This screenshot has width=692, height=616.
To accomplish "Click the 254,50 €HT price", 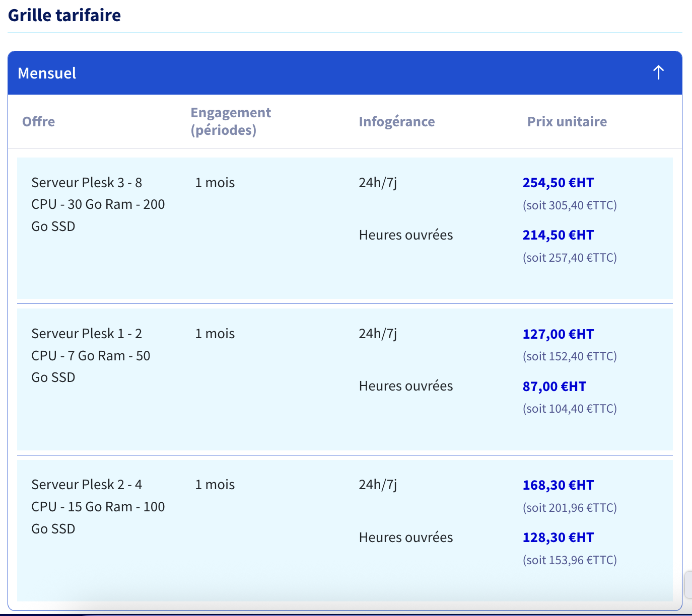I will tap(558, 183).
